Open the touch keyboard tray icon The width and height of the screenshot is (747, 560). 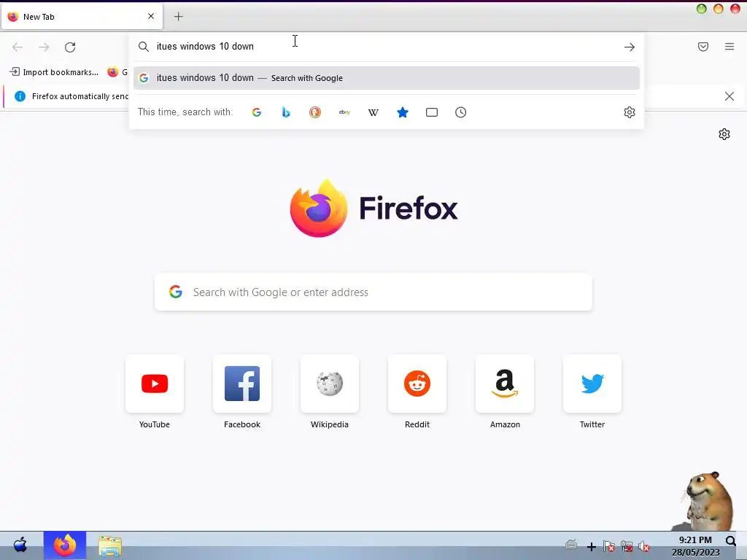[571, 544]
